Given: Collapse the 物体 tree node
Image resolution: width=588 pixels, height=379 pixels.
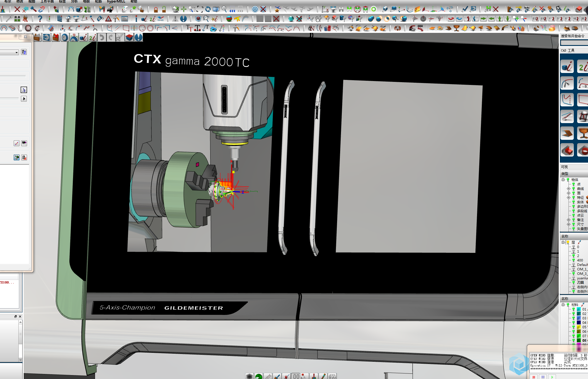Looking at the screenshot, I should coord(563,180).
